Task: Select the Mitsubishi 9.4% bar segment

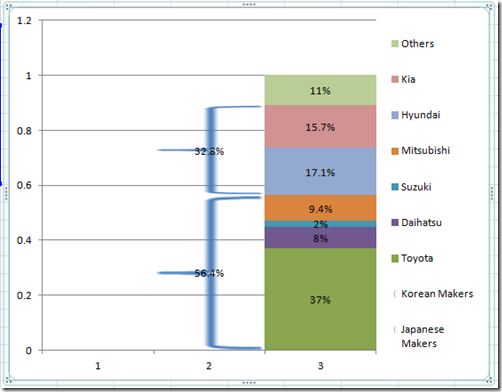Action: point(320,208)
